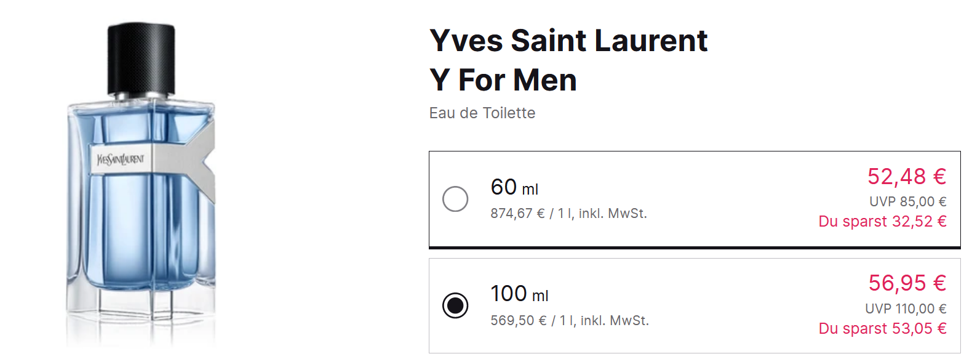Open the perfume bottle product image

141,185
